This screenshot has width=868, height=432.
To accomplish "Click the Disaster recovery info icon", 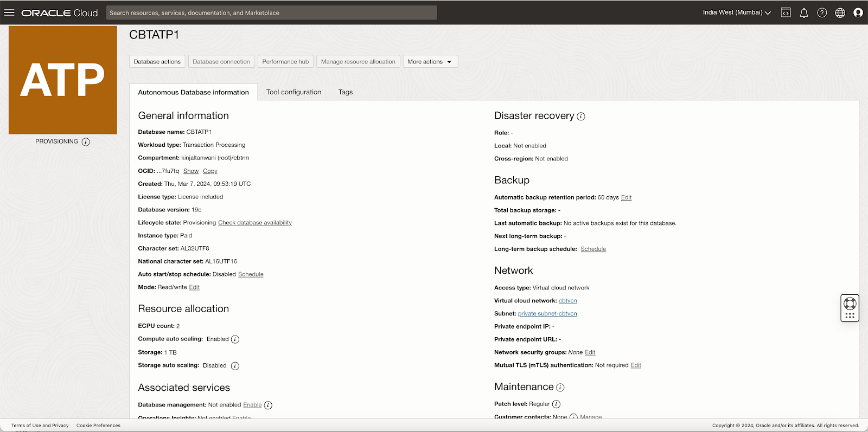I will point(580,117).
